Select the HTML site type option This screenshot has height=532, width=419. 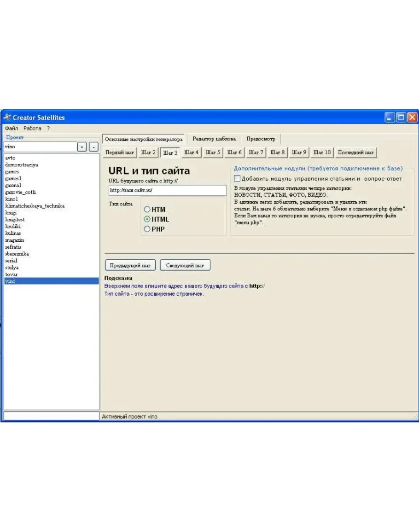coord(148,219)
